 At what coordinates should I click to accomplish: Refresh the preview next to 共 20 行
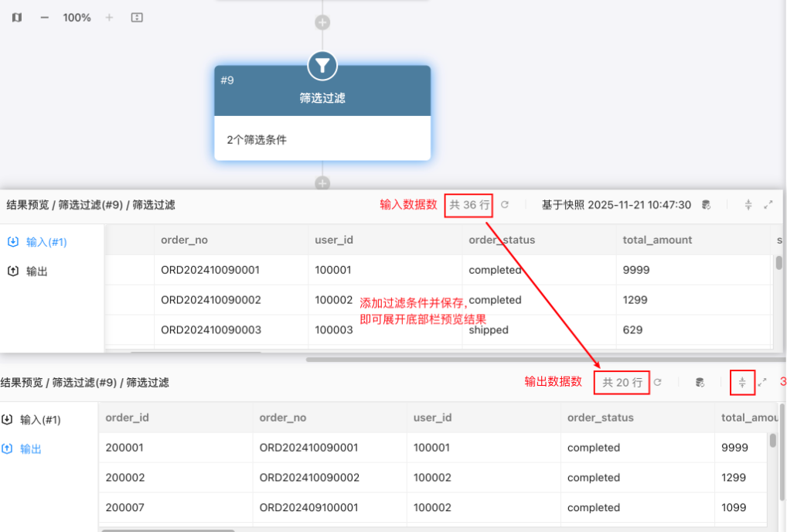[658, 382]
